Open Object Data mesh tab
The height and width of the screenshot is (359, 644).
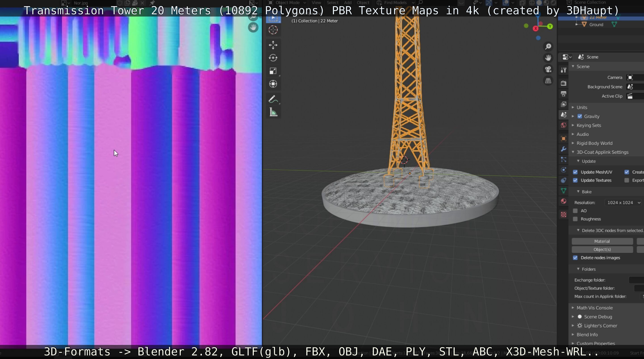coord(564,191)
